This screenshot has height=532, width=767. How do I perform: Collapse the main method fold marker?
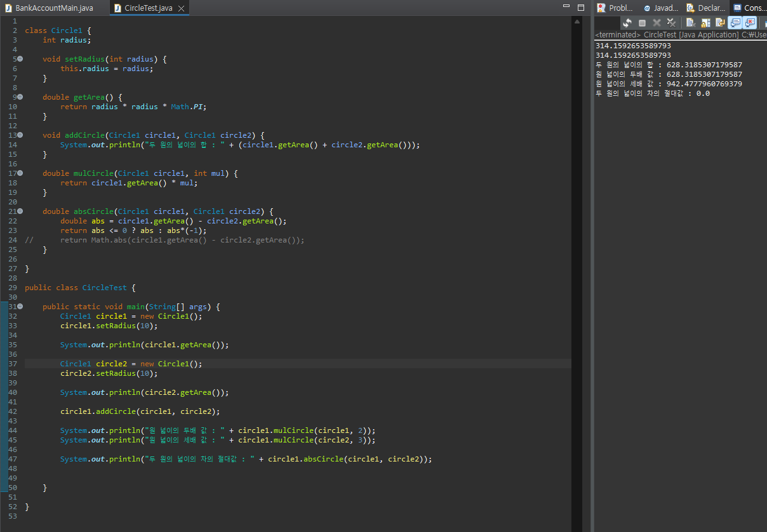(x=20, y=307)
